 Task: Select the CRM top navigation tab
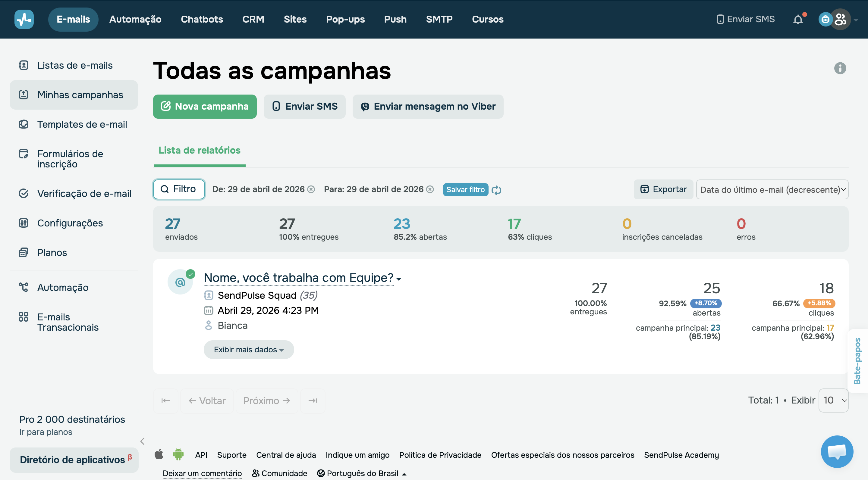click(253, 20)
